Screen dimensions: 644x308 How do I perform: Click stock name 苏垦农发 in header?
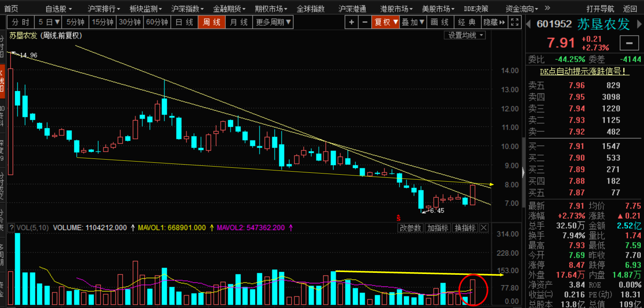[x=604, y=24]
